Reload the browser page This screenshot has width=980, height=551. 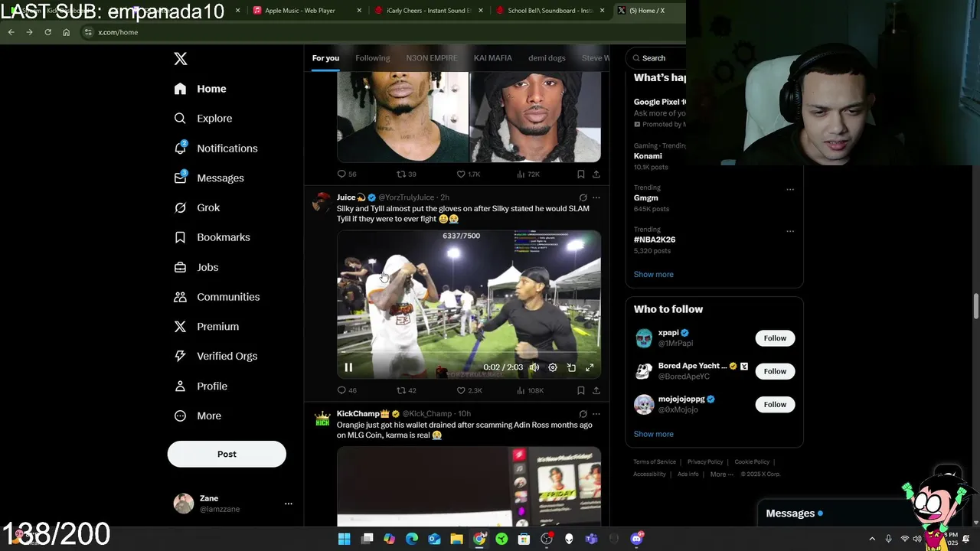(47, 32)
